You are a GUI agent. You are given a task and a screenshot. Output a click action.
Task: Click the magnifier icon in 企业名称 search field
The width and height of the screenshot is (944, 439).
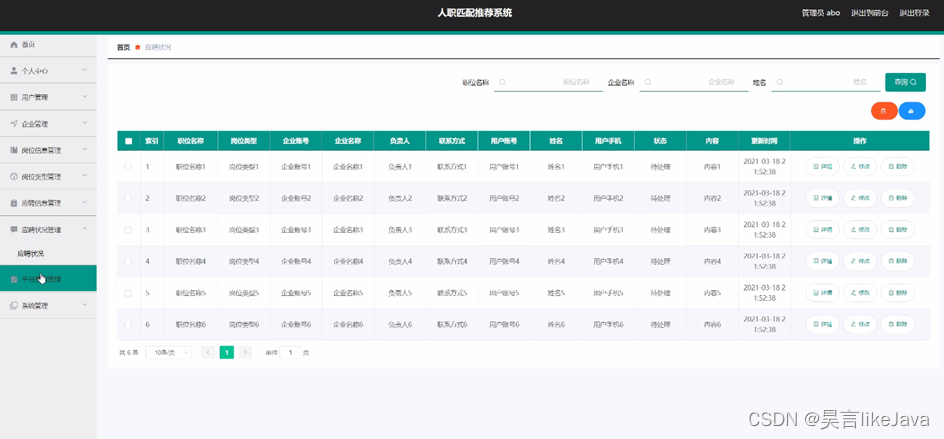click(648, 82)
